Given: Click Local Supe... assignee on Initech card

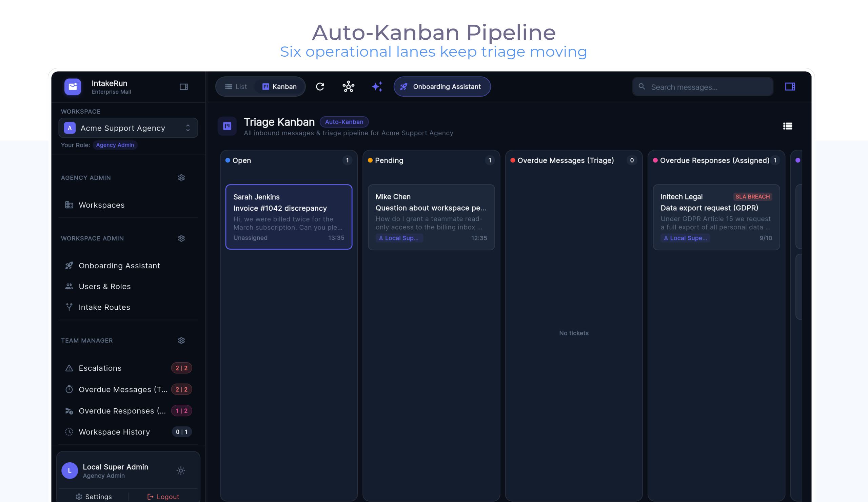Looking at the screenshot, I should pyautogui.click(x=685, y=238).
